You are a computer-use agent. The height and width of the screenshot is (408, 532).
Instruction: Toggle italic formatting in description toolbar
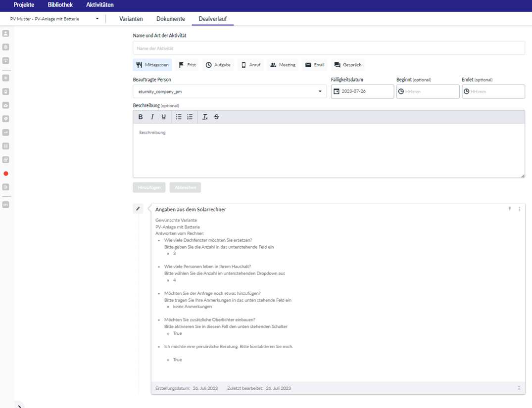tap(152, 117)
